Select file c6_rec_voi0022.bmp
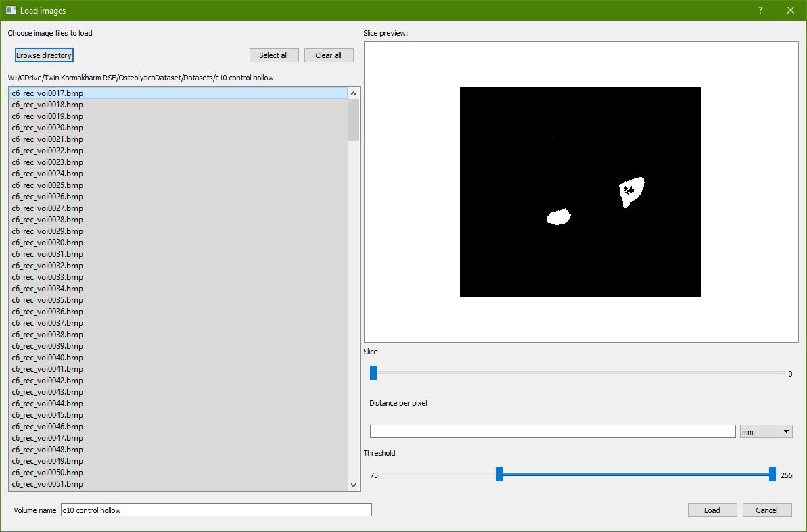Screen dimensions: 807x532 [178, 151]
